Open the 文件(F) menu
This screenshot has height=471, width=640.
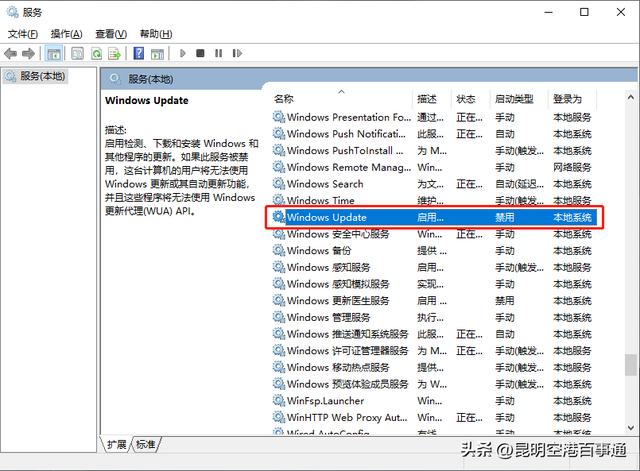(x=23, y=34)
